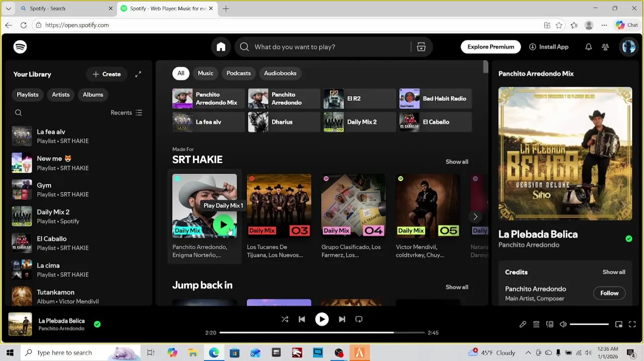This screenshot has width=644, height=361.
Task: Show all Jump back in
Action: click(457, 287)
